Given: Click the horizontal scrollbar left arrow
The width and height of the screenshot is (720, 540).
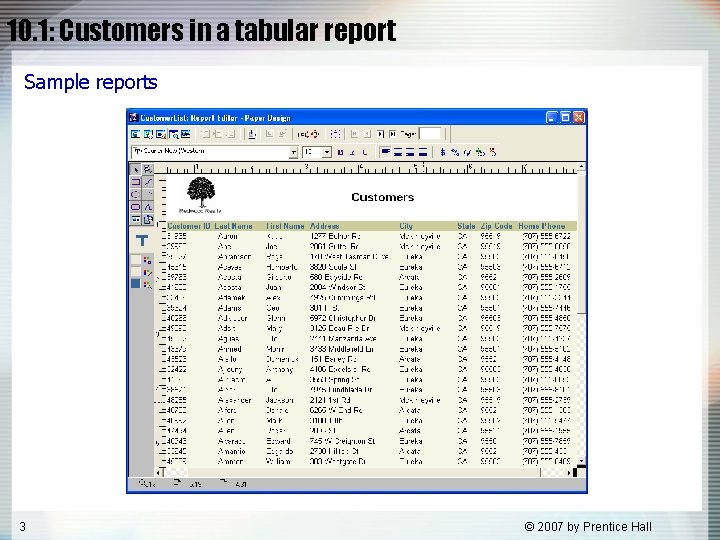Looking at the screenshot, I should pyautogui.click(x=159, y=472).
